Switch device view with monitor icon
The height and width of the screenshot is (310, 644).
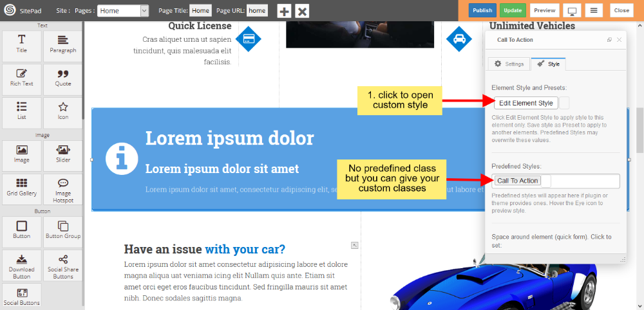click(x=573, y=11)
